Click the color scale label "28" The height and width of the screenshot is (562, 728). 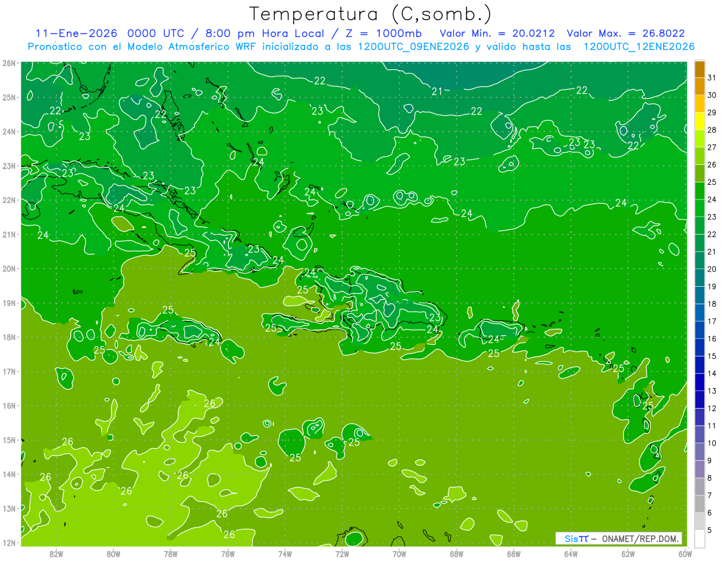pos(712,130)
